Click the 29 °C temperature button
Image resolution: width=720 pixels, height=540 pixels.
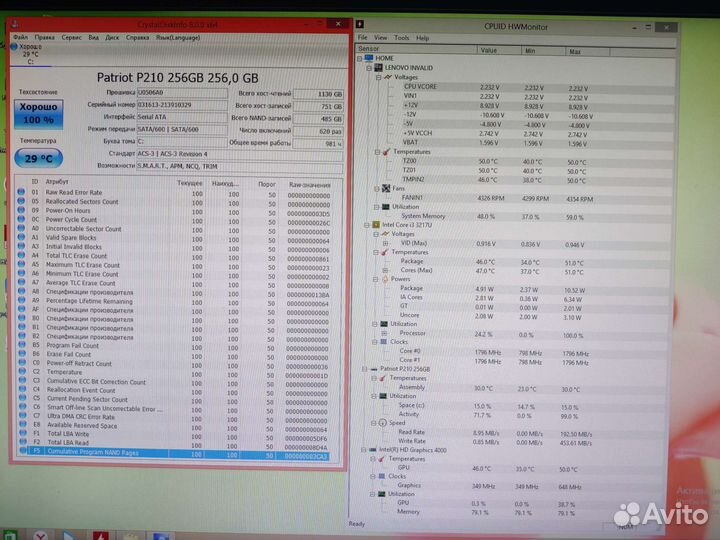[39, 158]
